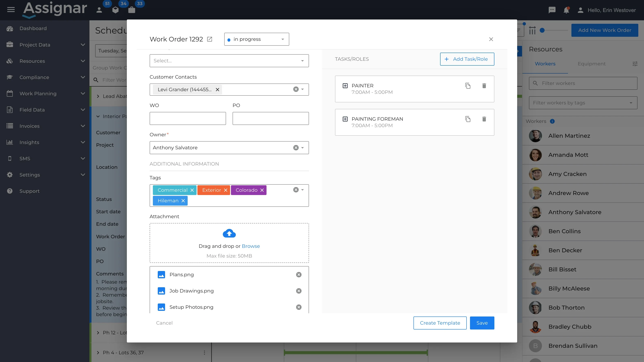Click Create Template button

(440, 323)
